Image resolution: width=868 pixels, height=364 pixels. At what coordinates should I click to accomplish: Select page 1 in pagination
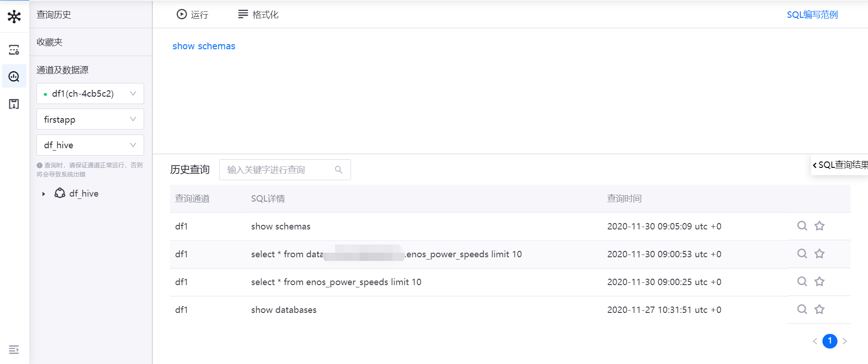click(830, 341)
